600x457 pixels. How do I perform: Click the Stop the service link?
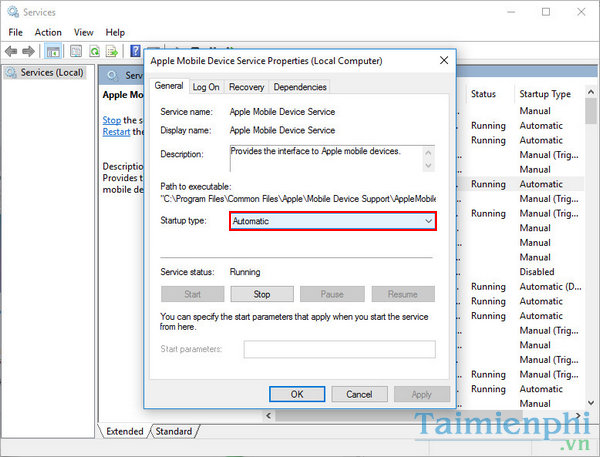click(111, 120)
